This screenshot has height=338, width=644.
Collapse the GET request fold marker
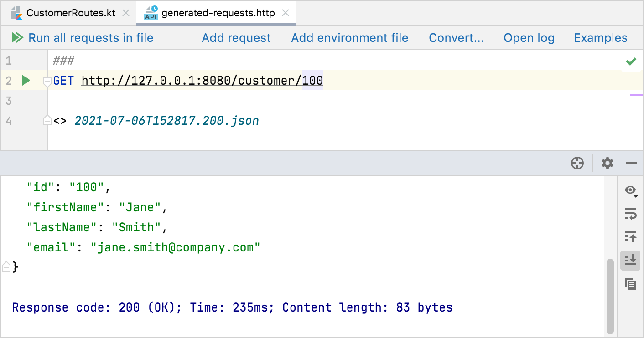[x=47, y=82]
